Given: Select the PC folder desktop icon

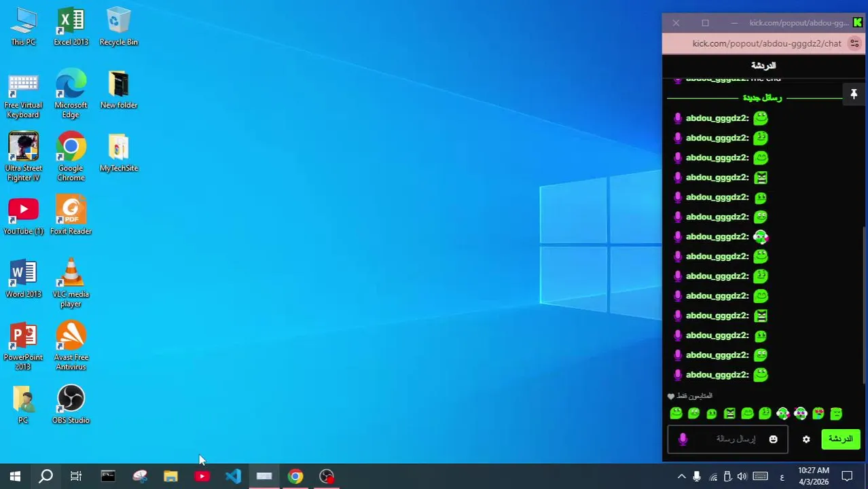Looking at the screenshot, I should [x=23, y=405].
